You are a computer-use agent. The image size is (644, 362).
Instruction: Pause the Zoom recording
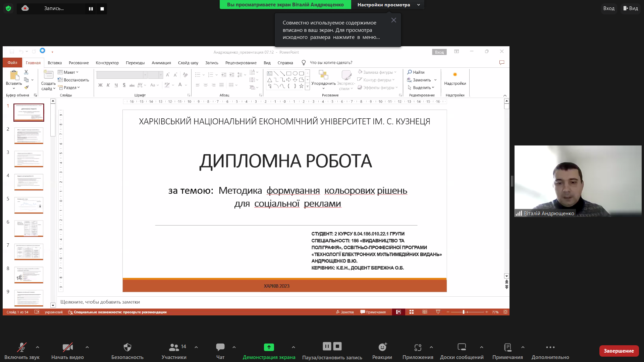[x=91, y=9]
